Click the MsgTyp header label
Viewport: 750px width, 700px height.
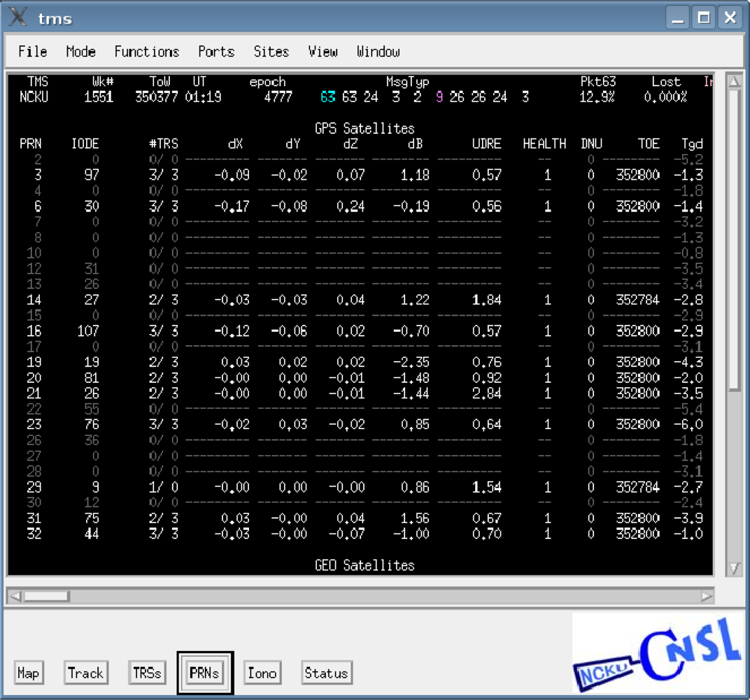click(x=407, y=82)
